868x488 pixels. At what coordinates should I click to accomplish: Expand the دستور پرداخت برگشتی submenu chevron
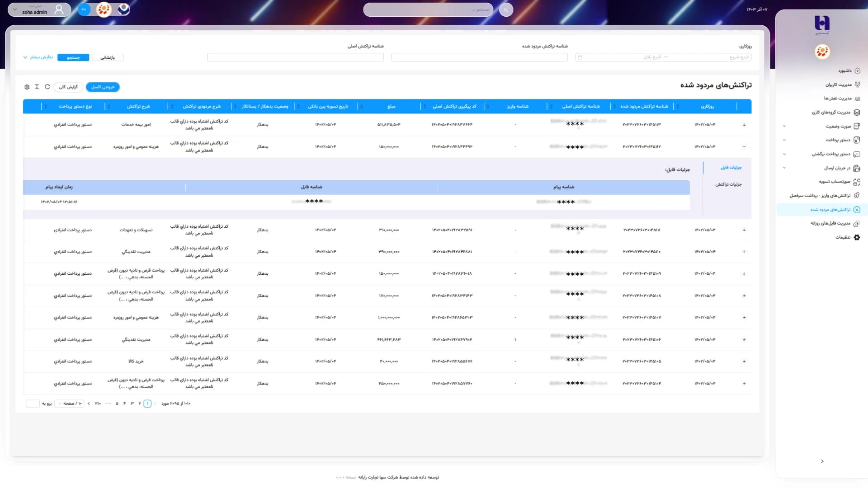(x=784, y=154)
